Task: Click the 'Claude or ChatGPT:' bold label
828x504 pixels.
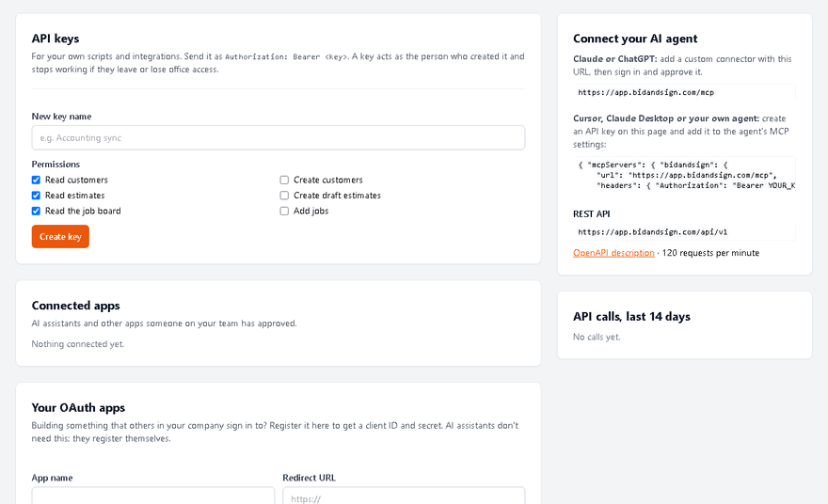Action: (615, 59)
